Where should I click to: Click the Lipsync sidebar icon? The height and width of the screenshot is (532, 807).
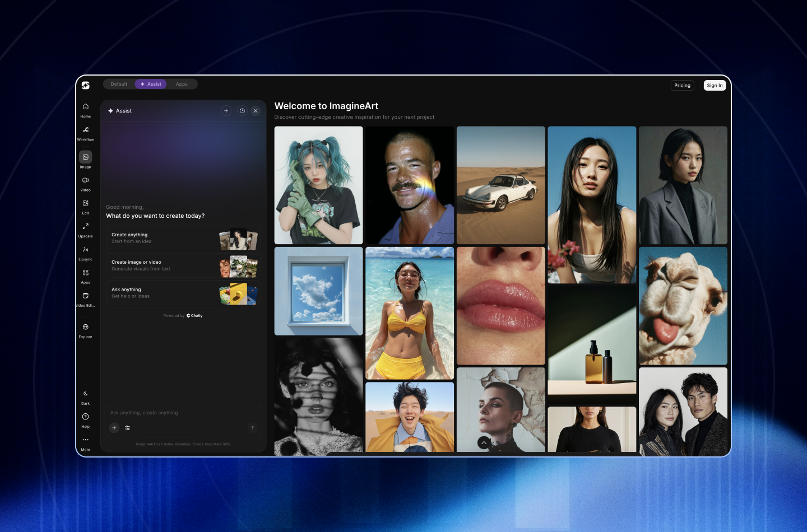(85, 250)
